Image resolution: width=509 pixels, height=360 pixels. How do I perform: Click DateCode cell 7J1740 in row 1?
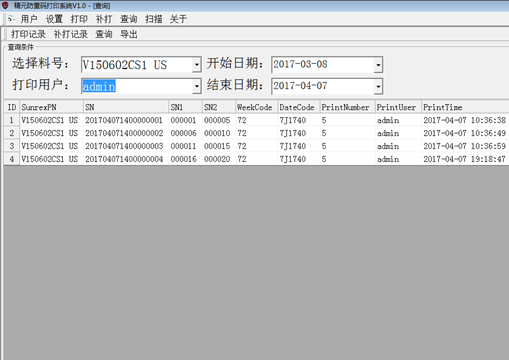[x=299, y=120]
